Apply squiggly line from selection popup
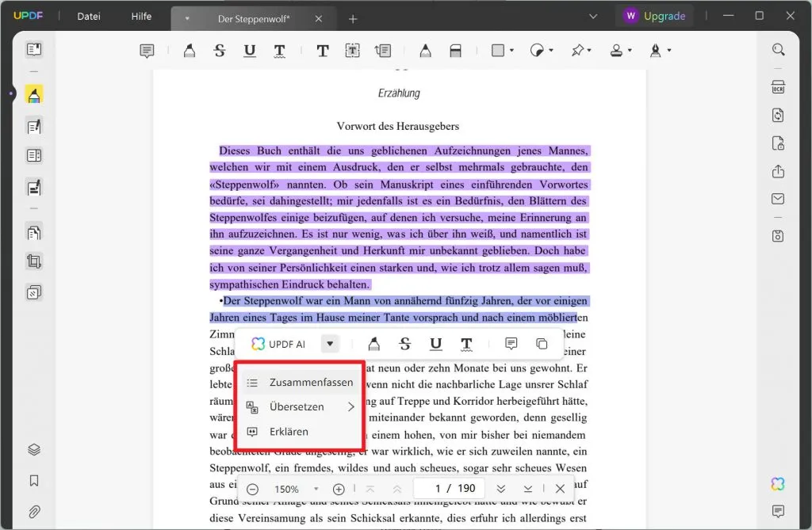The height and width of the screenshot is (530, 812). click(x=466, y=344)
